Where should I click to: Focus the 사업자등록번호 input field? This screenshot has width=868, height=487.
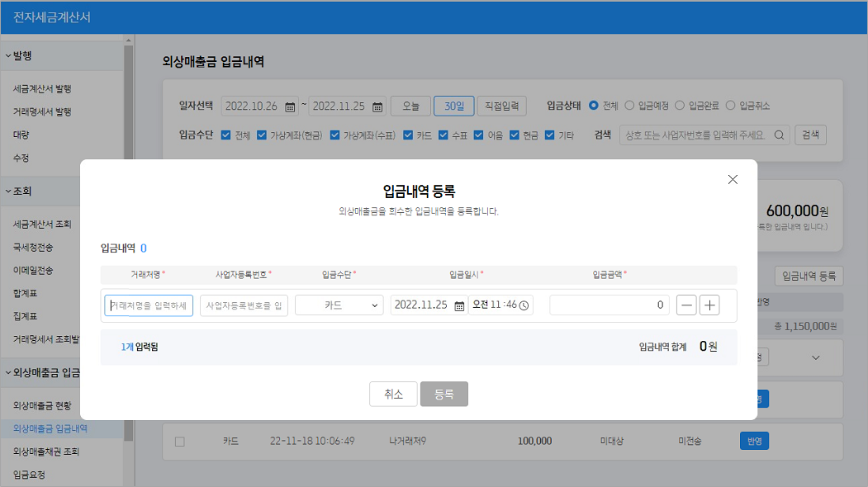click(244, 305)
